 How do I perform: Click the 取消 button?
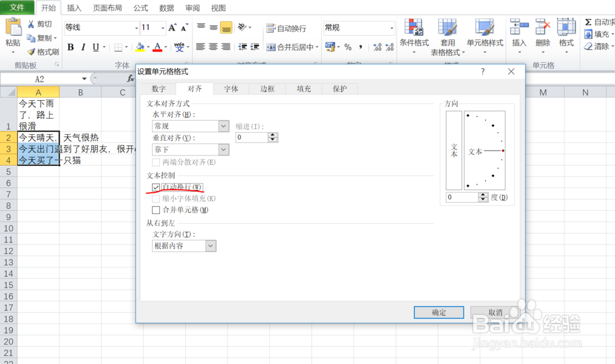click(x=495, y=312)
